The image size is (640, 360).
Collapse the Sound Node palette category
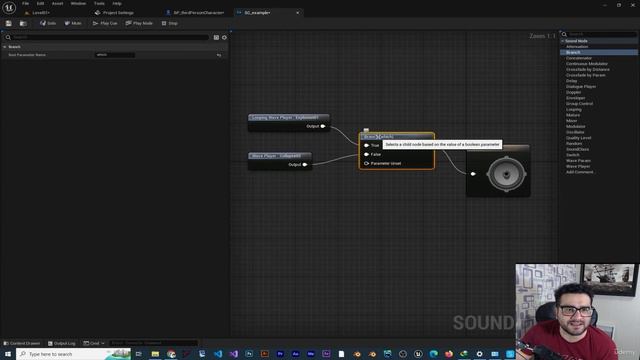(562, 41)
